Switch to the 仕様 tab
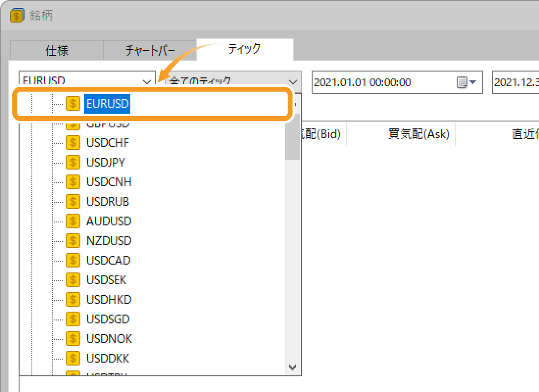 coord(57,50)
